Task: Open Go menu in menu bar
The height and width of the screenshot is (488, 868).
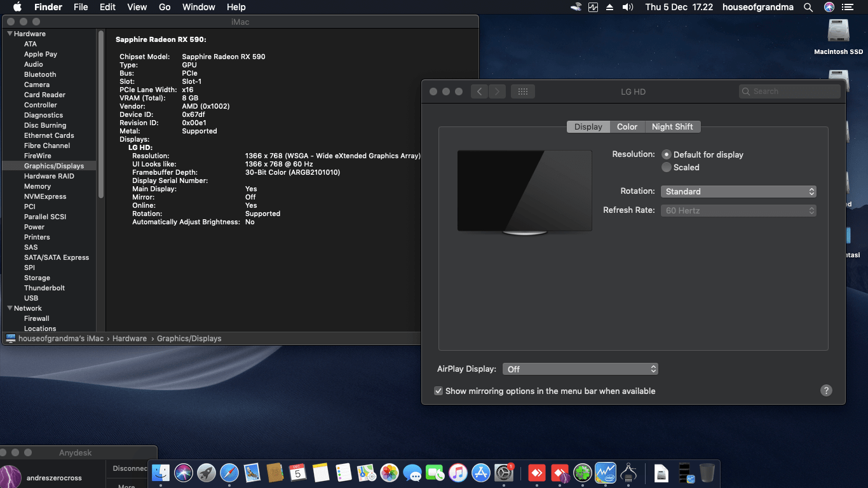Action: [x=165, y=7]
